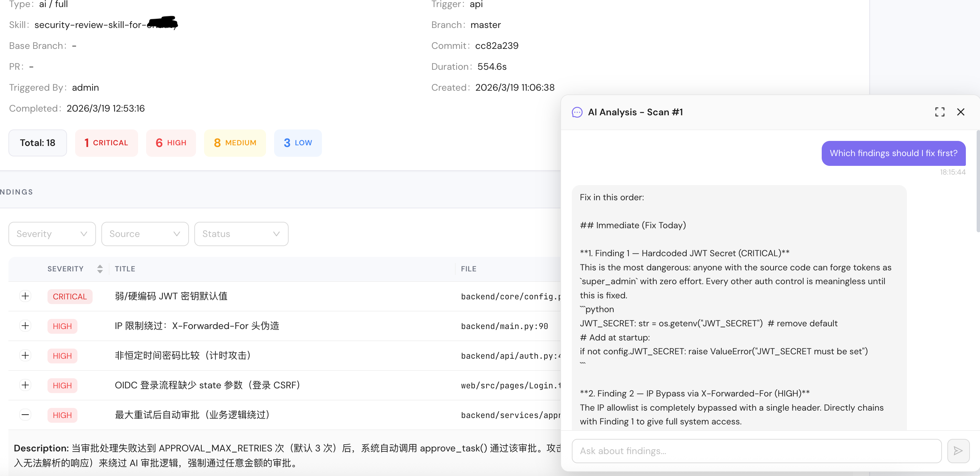Click the message timestamp 18:15:44

tap(953, 172)
